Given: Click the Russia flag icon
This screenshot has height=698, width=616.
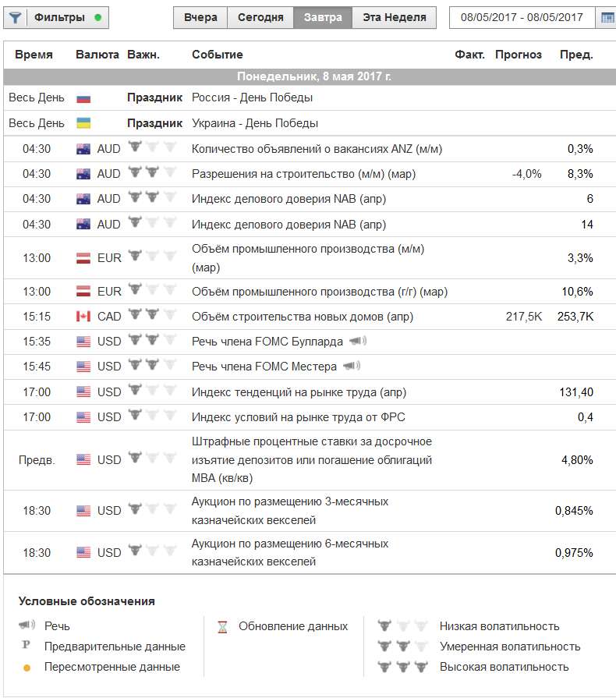Looking at the screenshot, I should [x=83, y=98].
